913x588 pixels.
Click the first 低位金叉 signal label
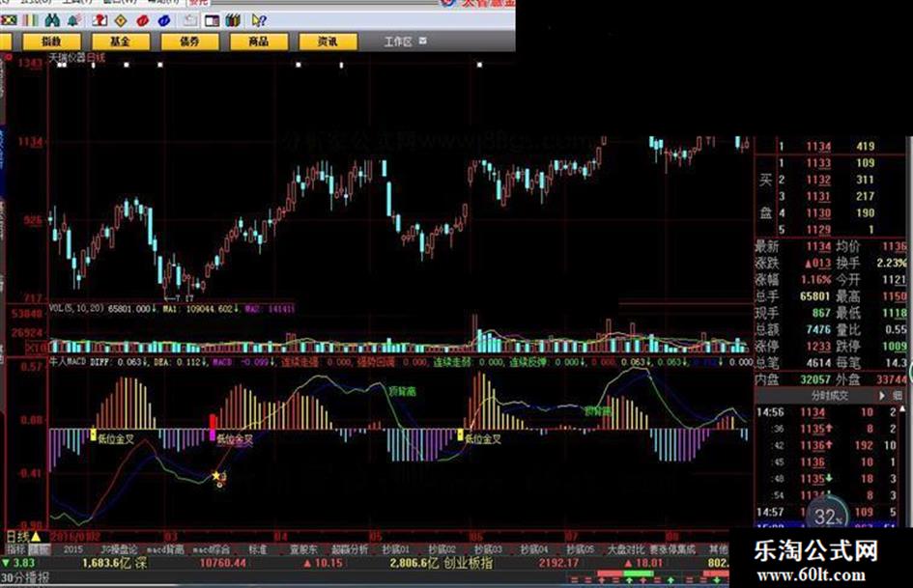pyautogui.click(x=116, y=439)
